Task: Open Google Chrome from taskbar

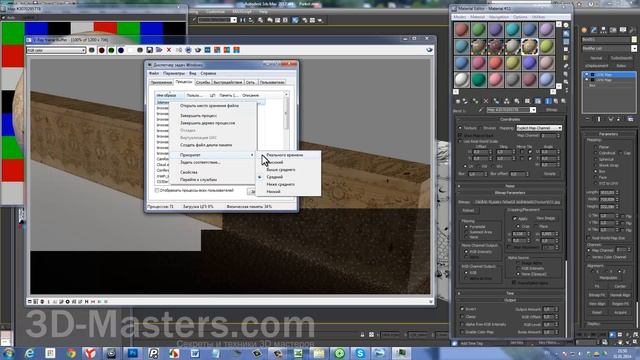Action: pyautogui.click(x=71, y=353)
